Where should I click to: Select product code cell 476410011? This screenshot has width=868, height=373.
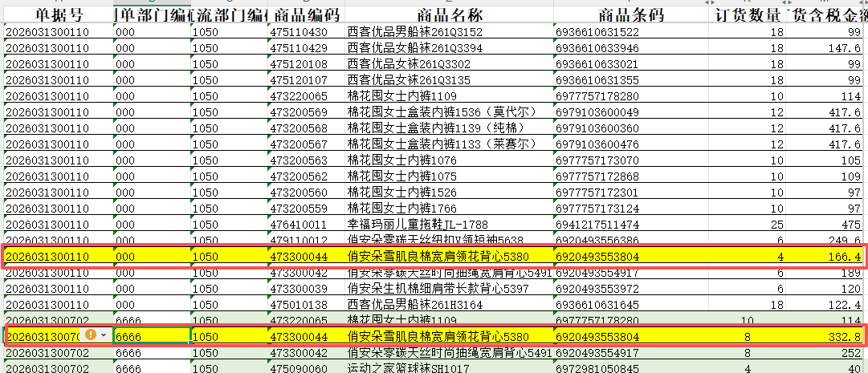307,225
